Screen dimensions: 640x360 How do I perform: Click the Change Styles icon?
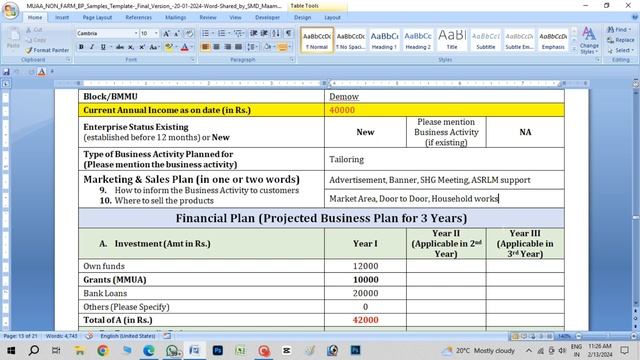589,40
